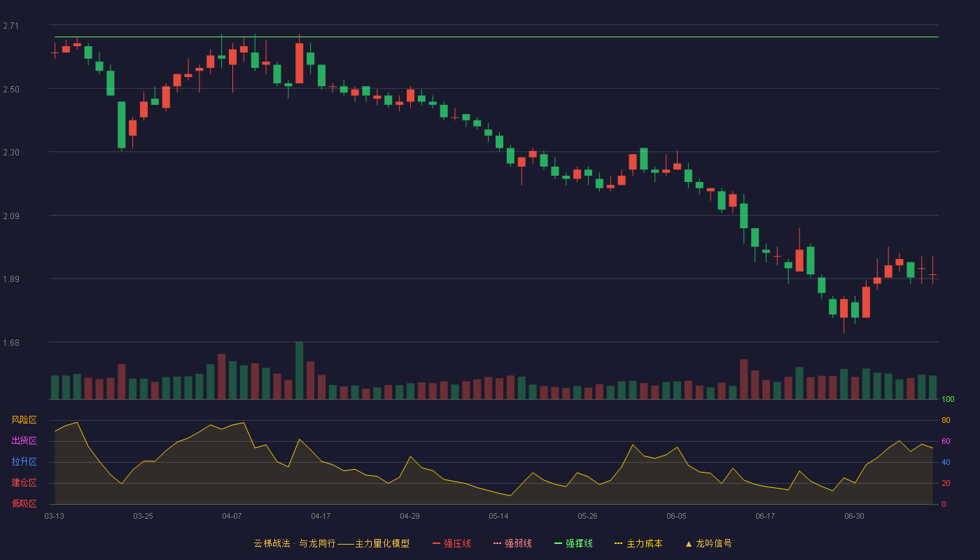Click the green 100 indicator axis label
Screen dimensions: 980x560
coord(948,400)
